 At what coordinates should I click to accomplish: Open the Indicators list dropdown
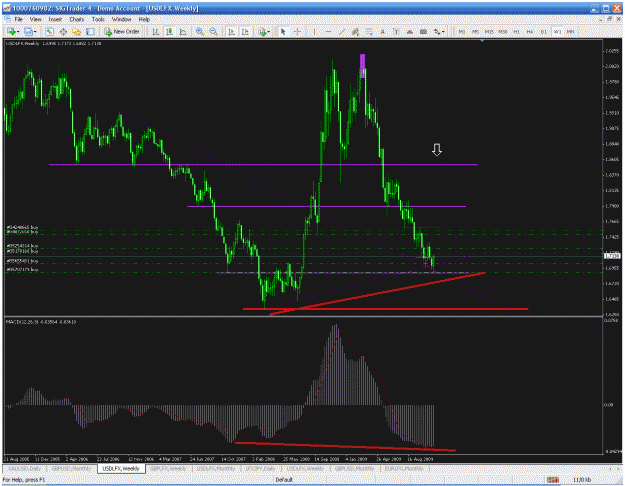[x=264, y=31]
